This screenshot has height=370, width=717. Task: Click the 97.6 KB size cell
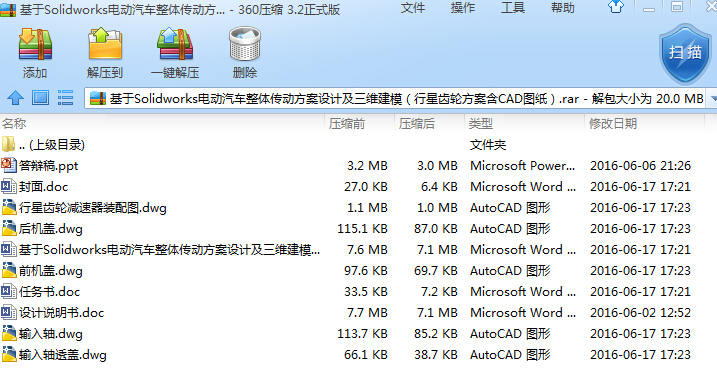[x=366, y=271]
